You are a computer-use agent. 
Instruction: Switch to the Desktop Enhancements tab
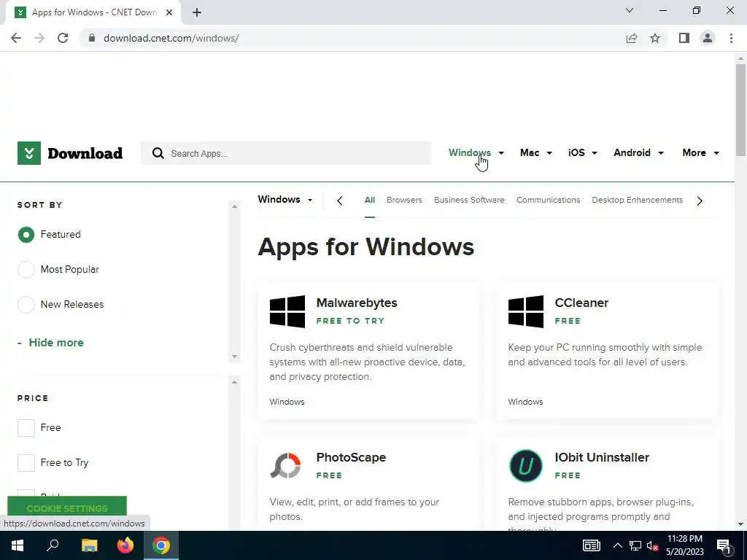(x=638, y=200)
